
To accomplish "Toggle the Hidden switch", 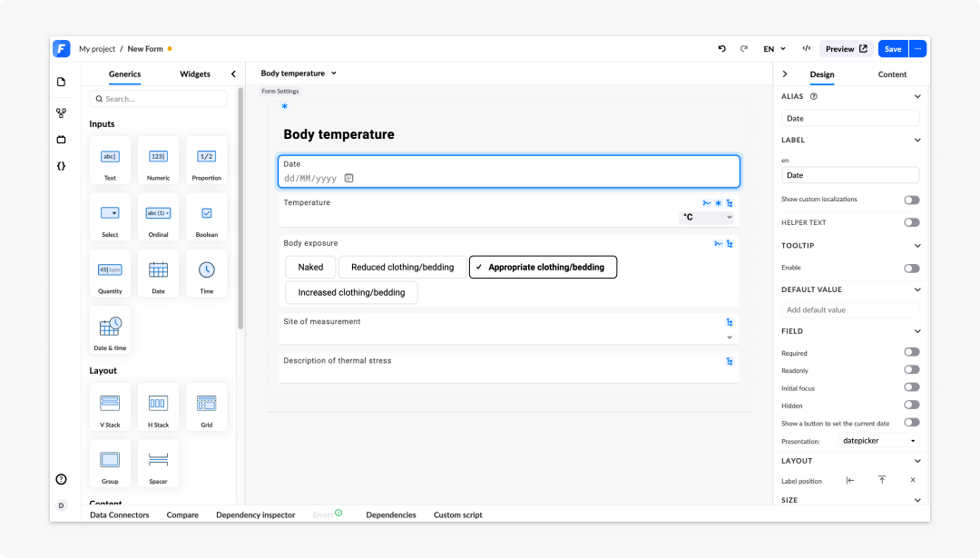I will (x=912, y=405).
